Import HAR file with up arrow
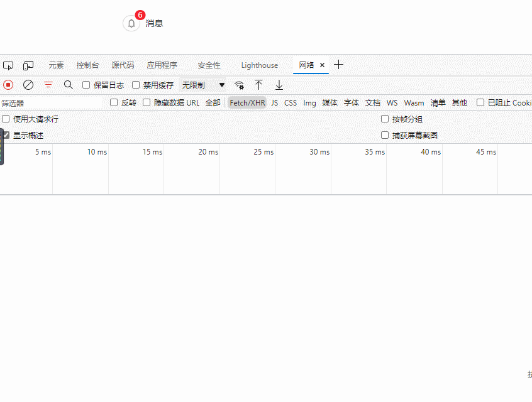The width and height of the screenshot is (532, 402). [258, 85]
